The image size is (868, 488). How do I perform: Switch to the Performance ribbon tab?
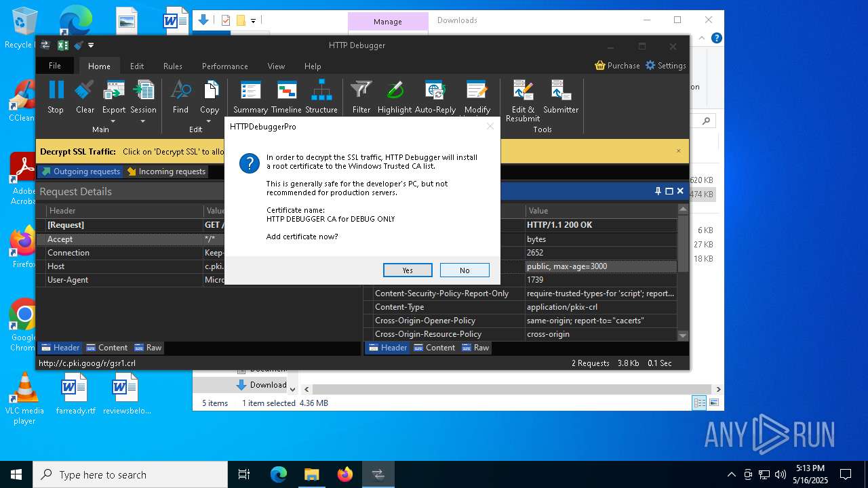[224, 66]
